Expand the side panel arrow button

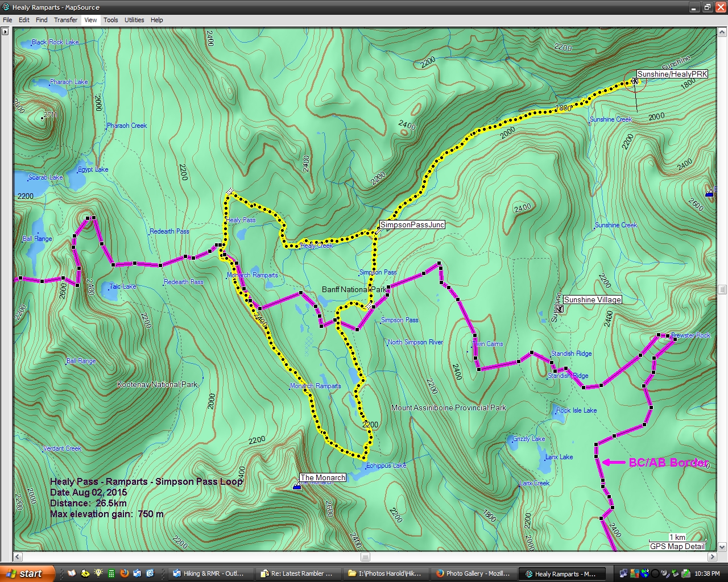pos(5,32)
